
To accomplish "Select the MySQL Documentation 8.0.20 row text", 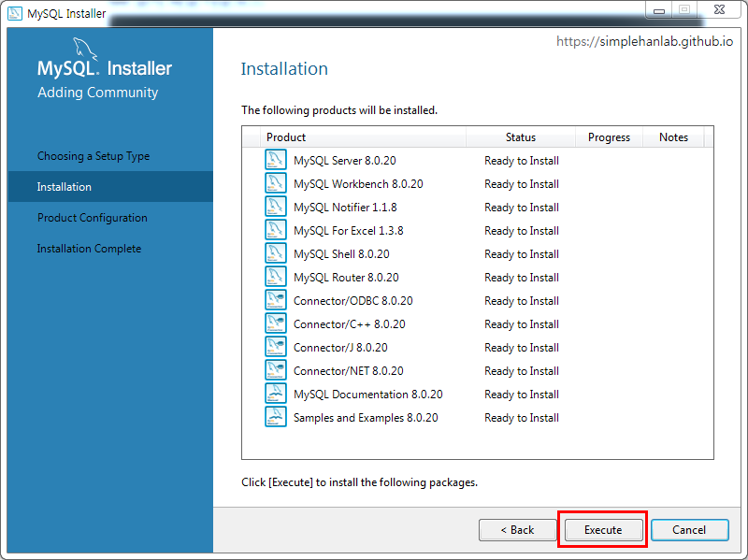I will tap(367, 395).
